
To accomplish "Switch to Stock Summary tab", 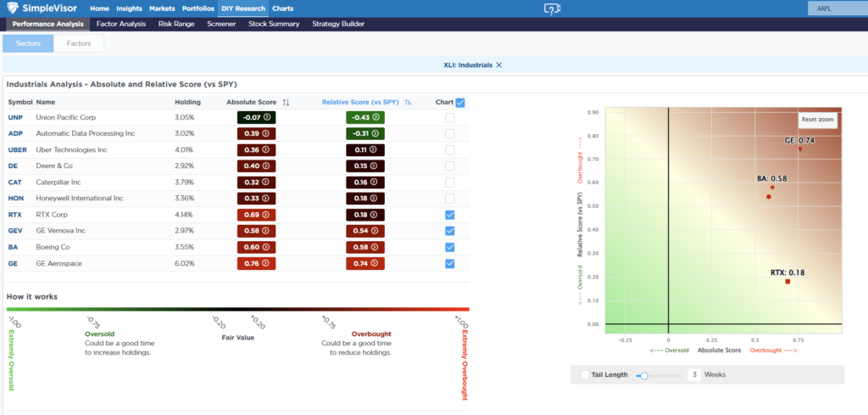I will tap(274, 24).
